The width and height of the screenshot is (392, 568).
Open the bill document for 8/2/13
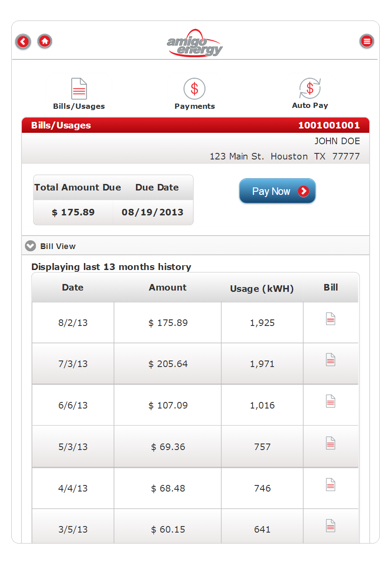coord(331,319)
